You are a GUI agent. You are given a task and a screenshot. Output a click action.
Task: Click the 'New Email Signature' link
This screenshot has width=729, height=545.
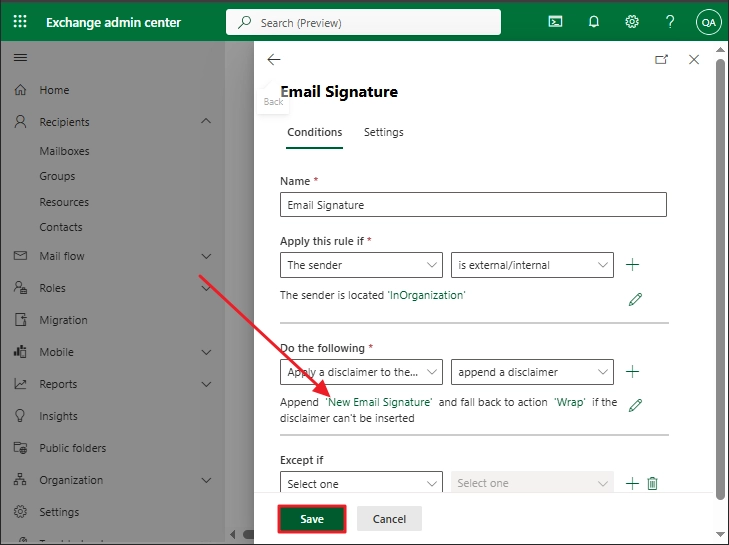click(379, 402)
